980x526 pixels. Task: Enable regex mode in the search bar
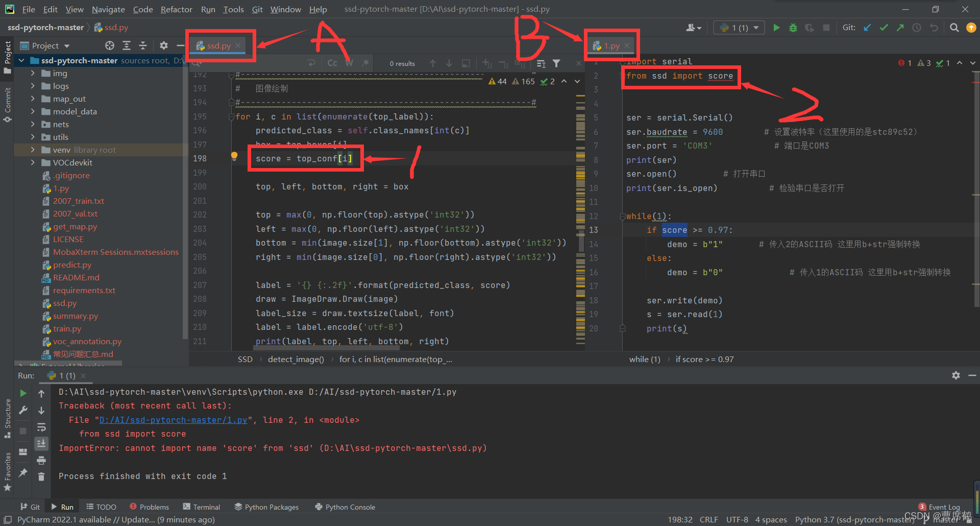tap(365, 63)
